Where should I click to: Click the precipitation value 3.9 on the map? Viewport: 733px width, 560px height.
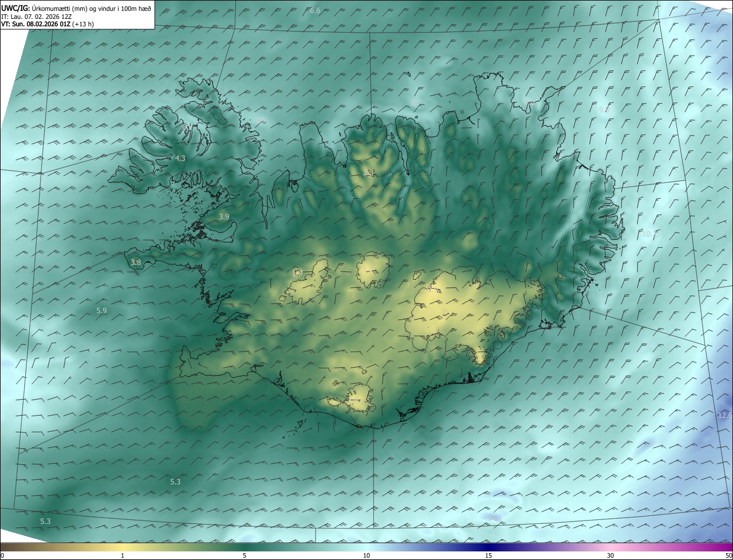click(x=224, y=216)
